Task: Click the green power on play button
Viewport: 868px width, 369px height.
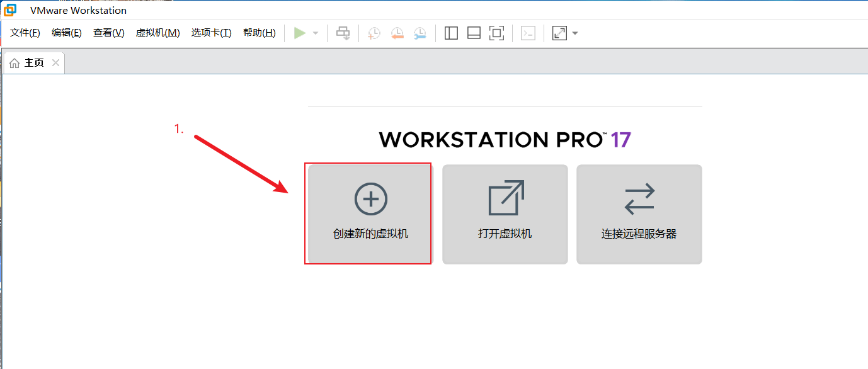Action: coord(300,33)
